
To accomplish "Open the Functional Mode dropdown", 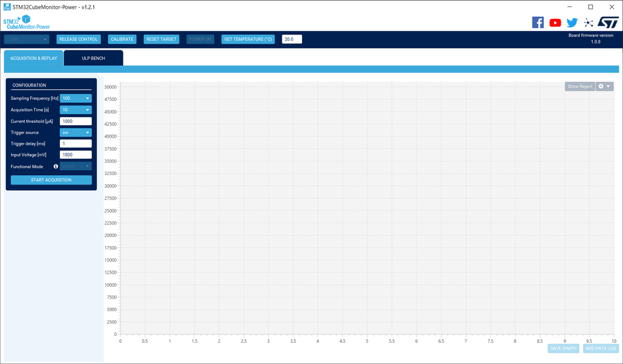I will (x=75, y=166).
